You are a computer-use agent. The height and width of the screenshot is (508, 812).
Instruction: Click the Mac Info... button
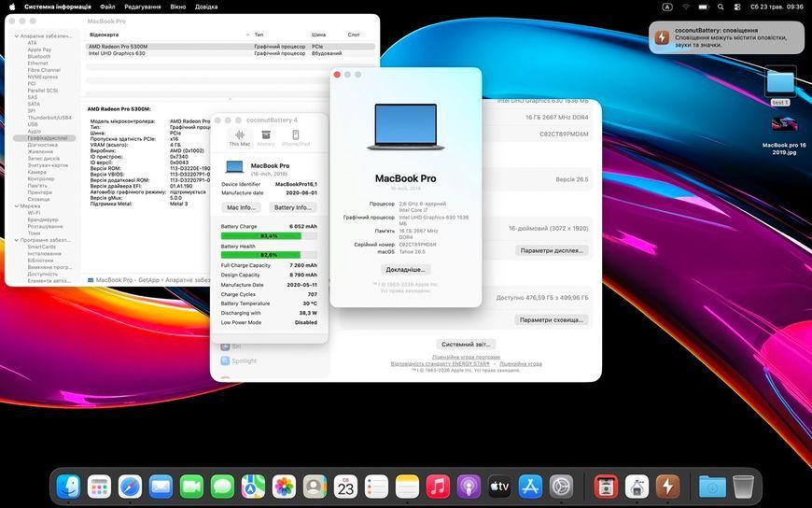(x=242, y=207)
